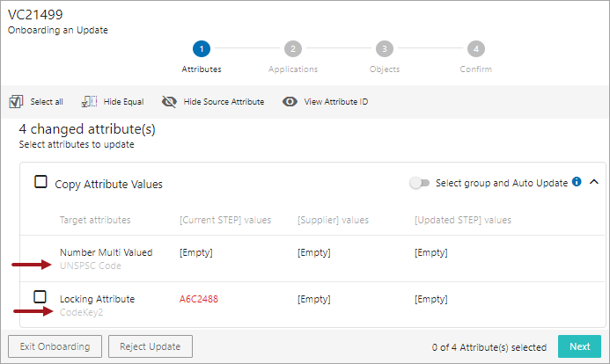This screenshot has width=610, height=364.
Task: Select the Number Multi Valued attribute row
Action: (x=313, y=258)
